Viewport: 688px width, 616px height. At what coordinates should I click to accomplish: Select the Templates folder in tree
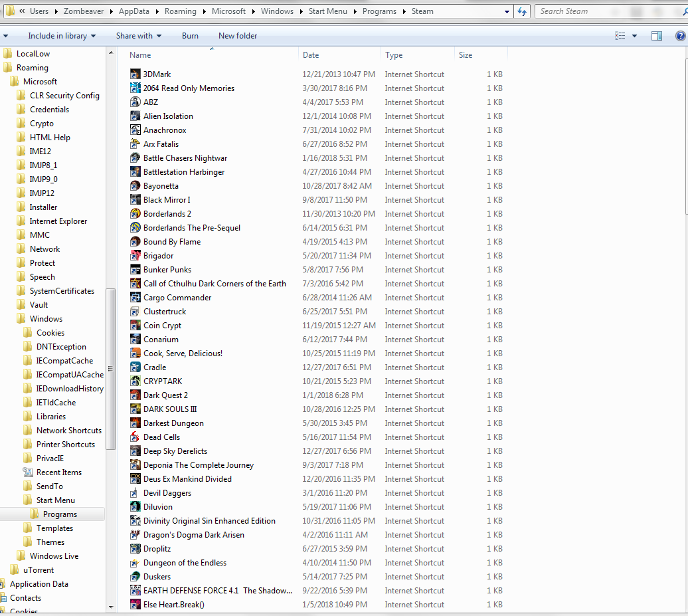point(55,528)
